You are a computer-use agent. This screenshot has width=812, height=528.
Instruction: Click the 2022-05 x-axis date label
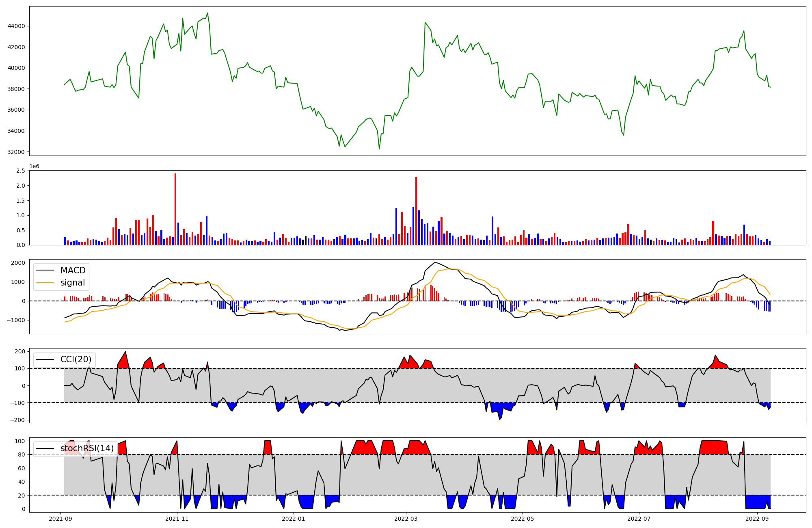[x=522, y=519]
